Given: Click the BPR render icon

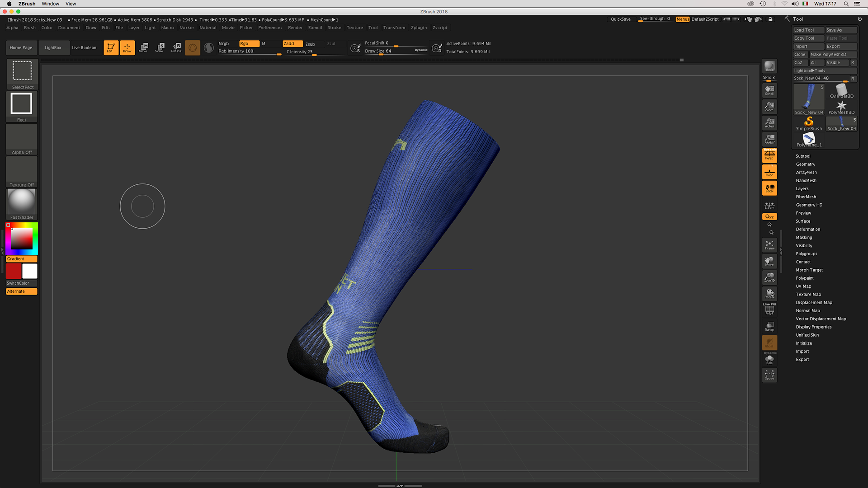Looking at the screenshot, I should (769, 66).
